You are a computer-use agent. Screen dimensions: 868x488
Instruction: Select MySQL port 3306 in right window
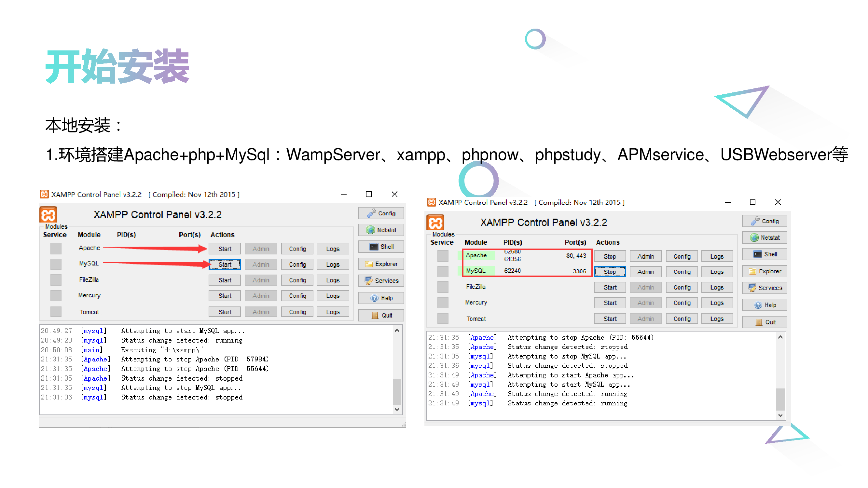(x=579, y=271)
